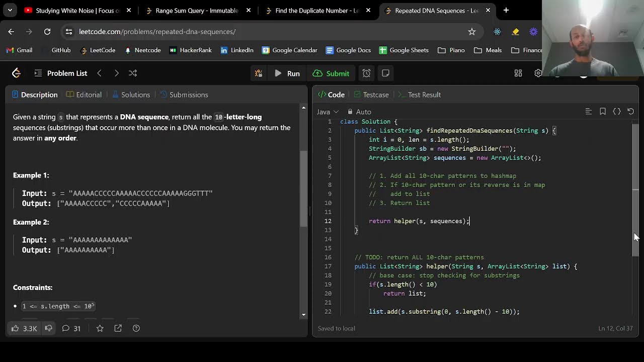Switch to Range Sum Query browser tab
The image size is (644, 362).
[197, 10]
